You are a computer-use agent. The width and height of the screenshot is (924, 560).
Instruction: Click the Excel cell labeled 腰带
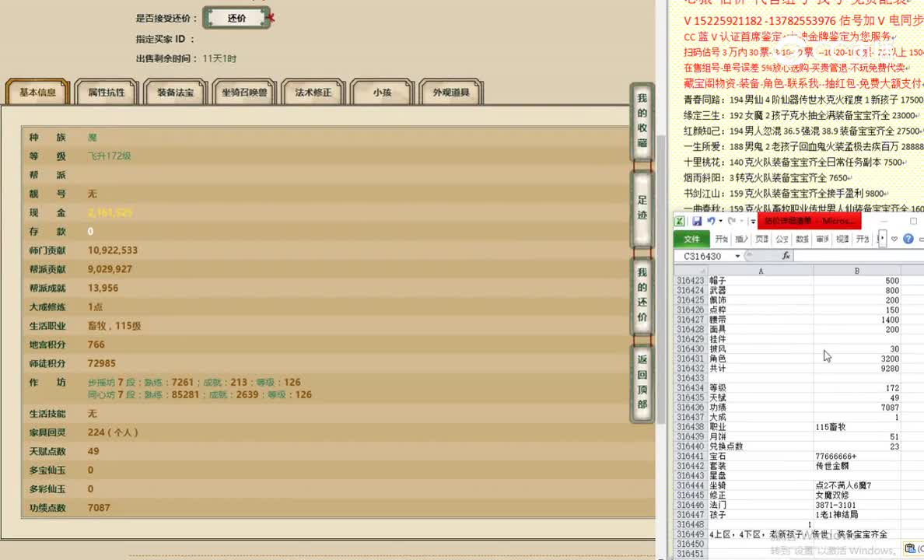761,320
